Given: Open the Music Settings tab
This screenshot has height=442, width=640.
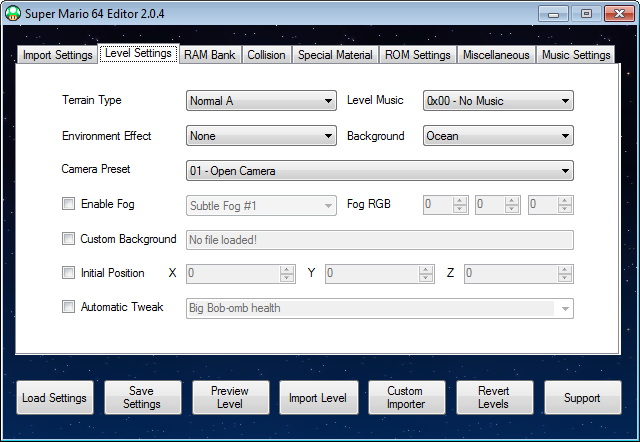Looking at the screenshot, I should click(576, 55).
